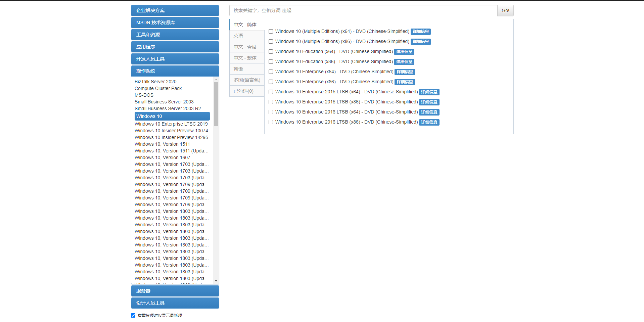
Task: Check Windows 10 (Multiple Editions) (x64) checkbox
Action: (271, 32)
